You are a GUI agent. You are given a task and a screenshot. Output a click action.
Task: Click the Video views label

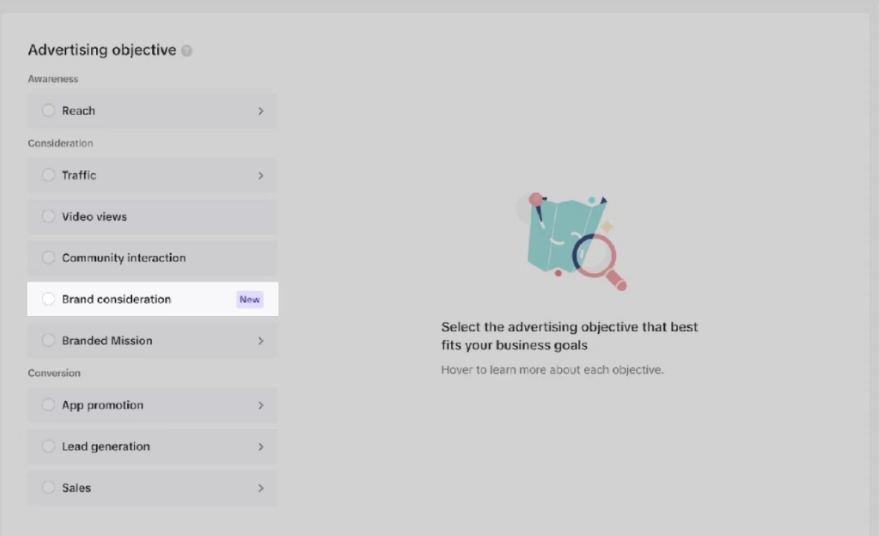pos(94,217)
